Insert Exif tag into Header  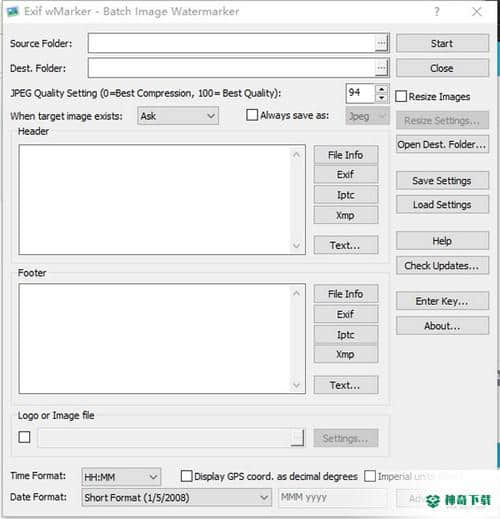tap(346, 174)
